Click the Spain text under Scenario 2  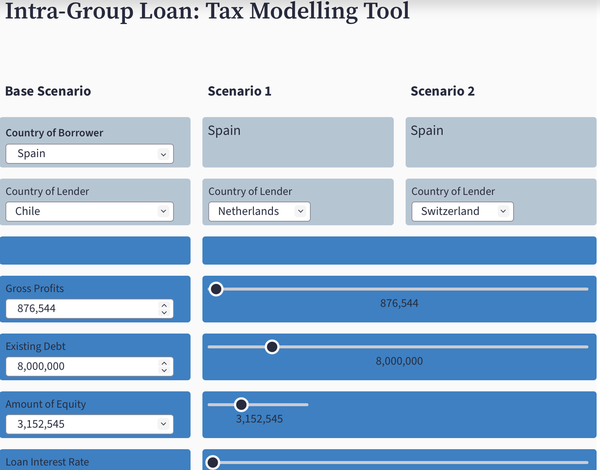(427, 131)
